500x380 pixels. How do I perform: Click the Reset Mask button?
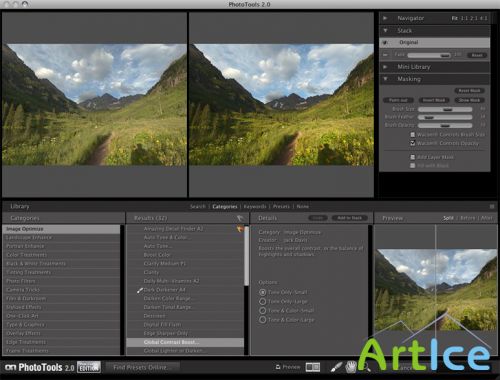[x=469, y=91]
